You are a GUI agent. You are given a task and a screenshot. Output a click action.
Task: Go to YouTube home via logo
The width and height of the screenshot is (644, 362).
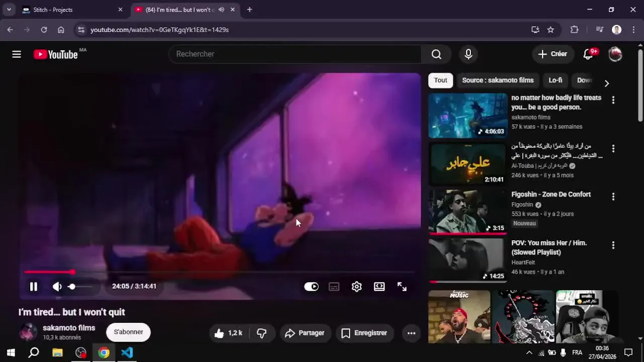click(x=55, y=54)
